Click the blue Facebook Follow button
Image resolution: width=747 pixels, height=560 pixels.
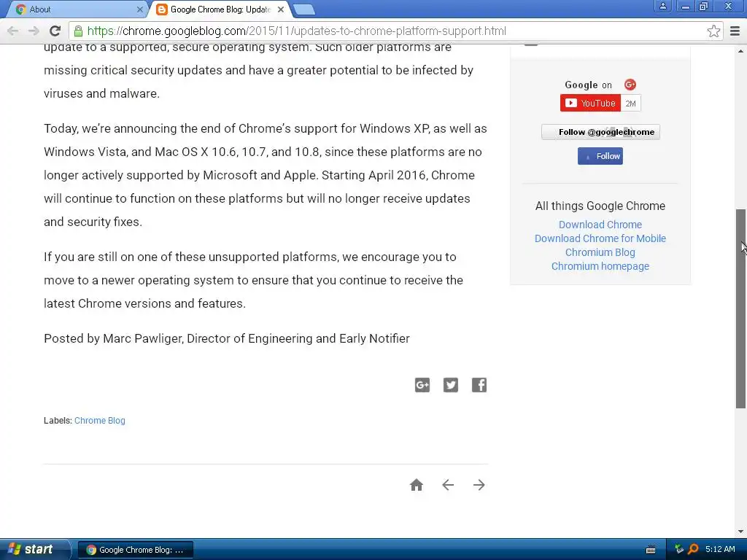600,156
